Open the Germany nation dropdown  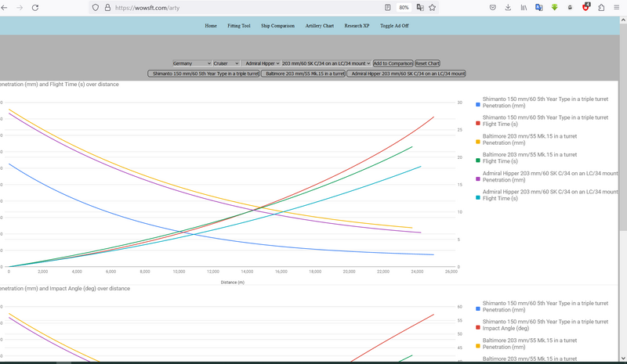coord(192,63)
